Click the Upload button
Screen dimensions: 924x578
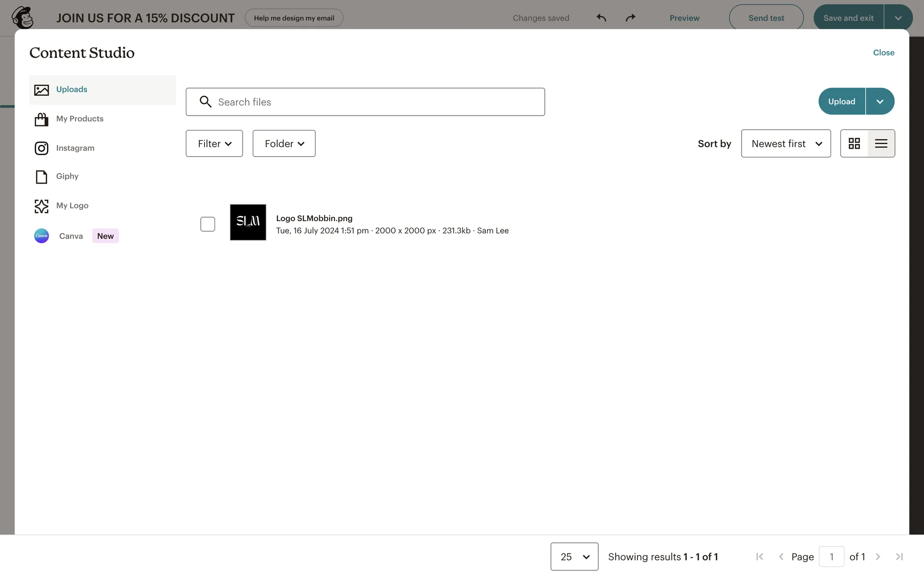click(841, 102)
